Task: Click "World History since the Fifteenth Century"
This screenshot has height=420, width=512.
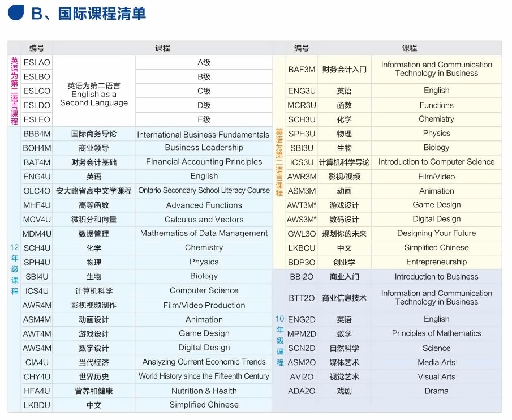Action: [x=204, y=376]
